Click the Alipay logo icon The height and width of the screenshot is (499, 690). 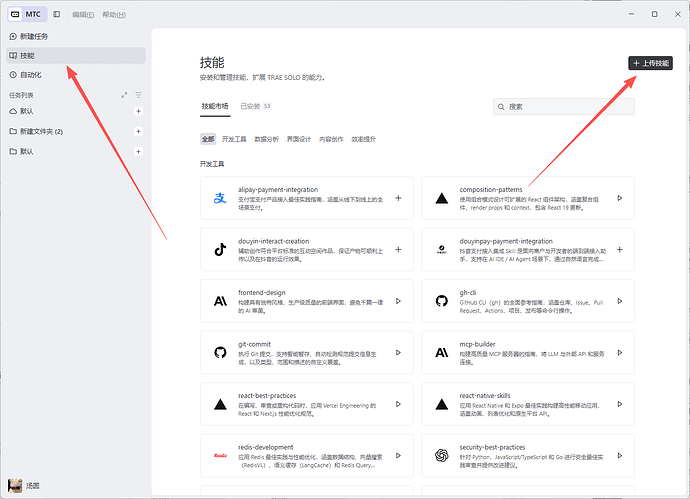pyautogui.click(x=220, y=198)
